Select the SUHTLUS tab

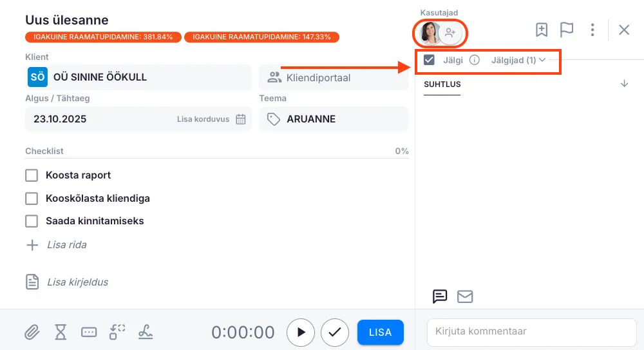click(442, 84)
